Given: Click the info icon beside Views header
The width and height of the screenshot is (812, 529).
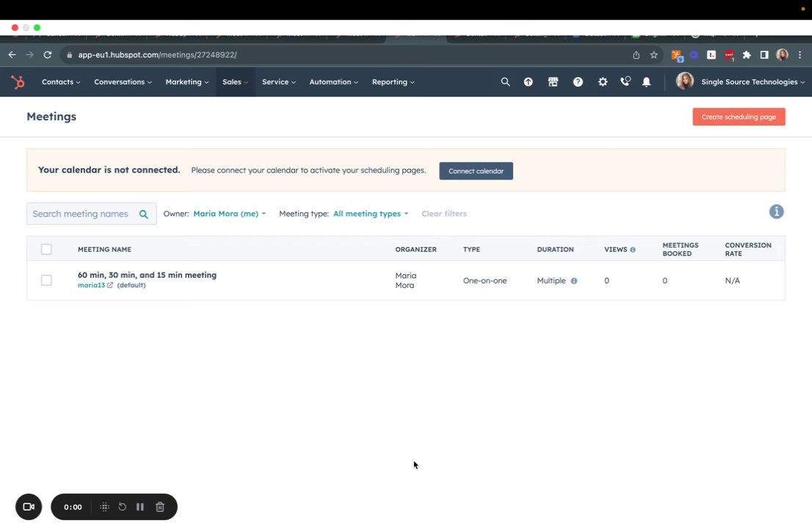Looking at the screenshot, I should click(632, 250).
